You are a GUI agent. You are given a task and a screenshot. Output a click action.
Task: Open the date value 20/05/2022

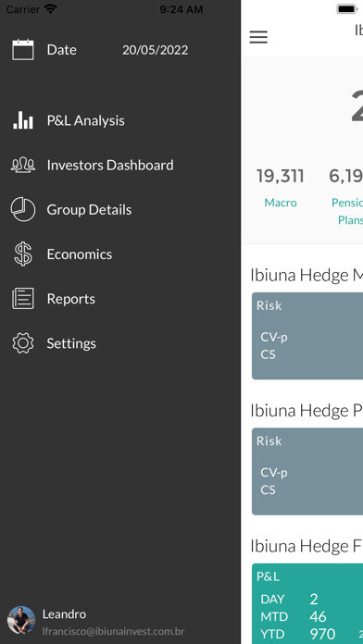155,50
